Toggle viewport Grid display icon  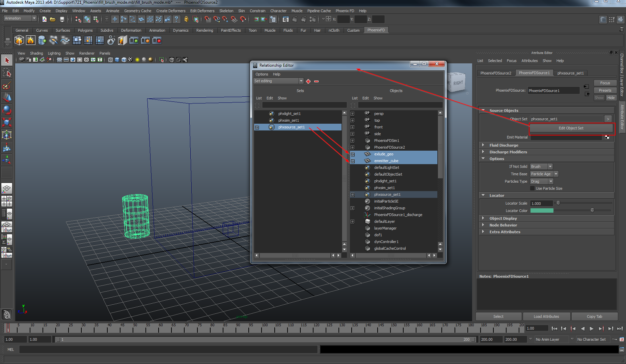pyautogui.click(x=59, y=60)
